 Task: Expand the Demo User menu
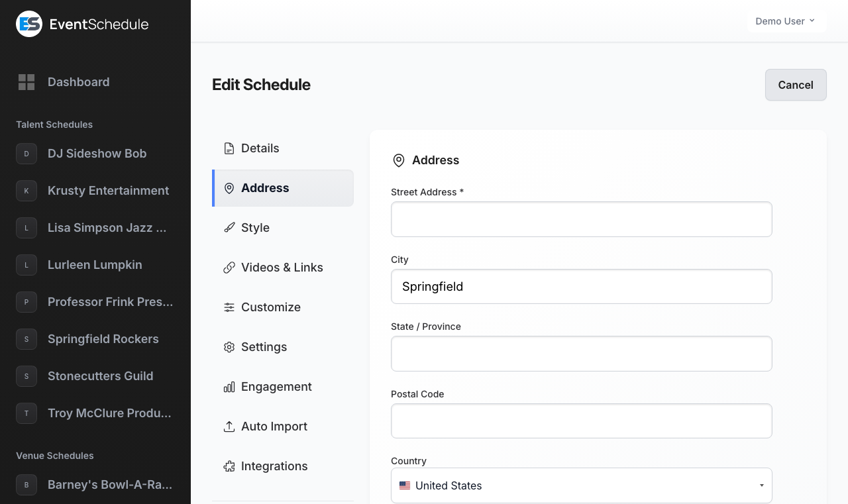(x=786, y=21)
